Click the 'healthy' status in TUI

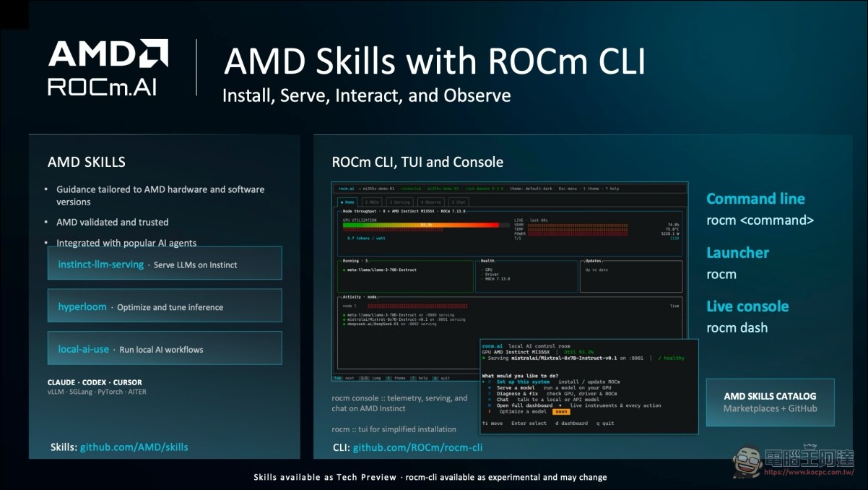tap(671, 358)
